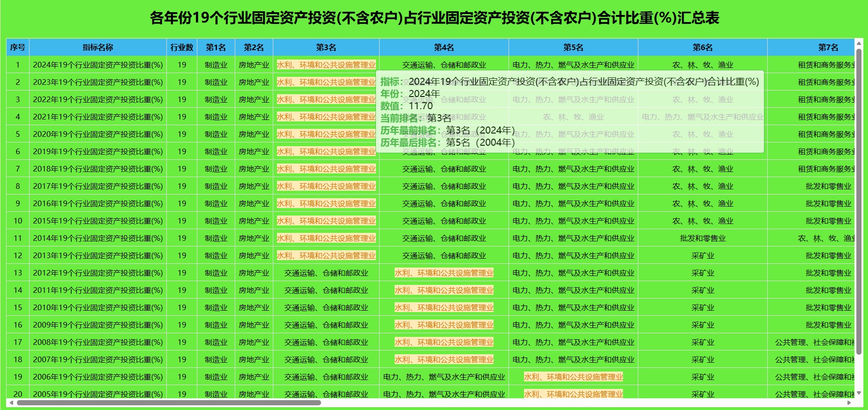Click the 行业数 column header
Image resolution: width=868 pixels, height=410 pixels.
coord(182,47)
